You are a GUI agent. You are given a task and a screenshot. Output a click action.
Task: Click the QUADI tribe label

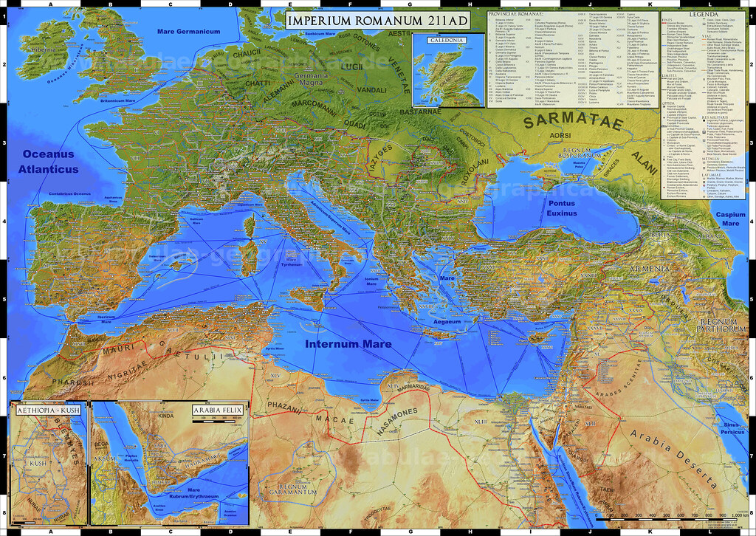click(x=354, y=124)
